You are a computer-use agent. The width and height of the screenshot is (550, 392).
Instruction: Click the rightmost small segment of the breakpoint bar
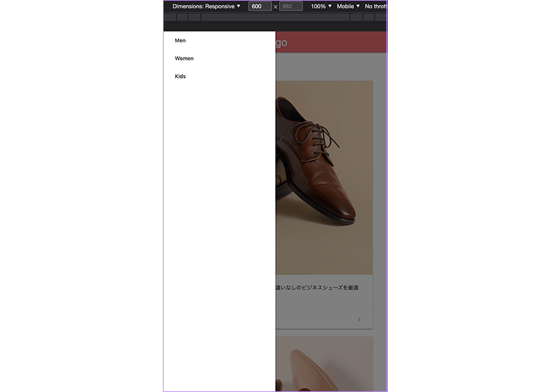pyautogui.click(x=382, y=17)
